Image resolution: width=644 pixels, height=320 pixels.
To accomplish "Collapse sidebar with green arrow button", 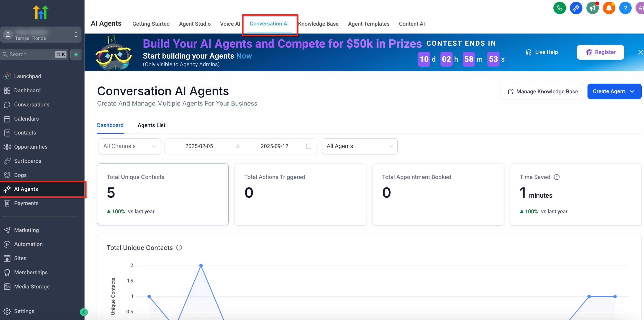I will [84, 312].
